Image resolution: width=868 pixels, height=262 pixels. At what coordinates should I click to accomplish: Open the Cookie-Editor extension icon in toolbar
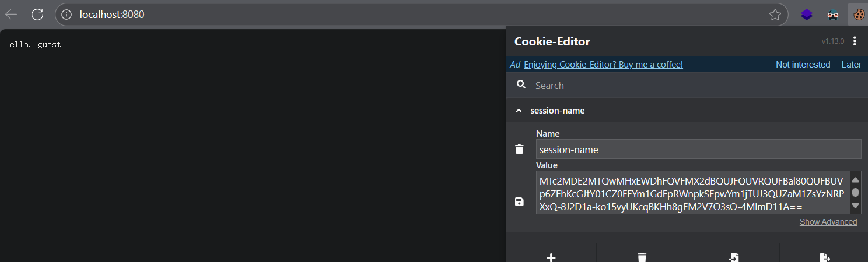858,15
